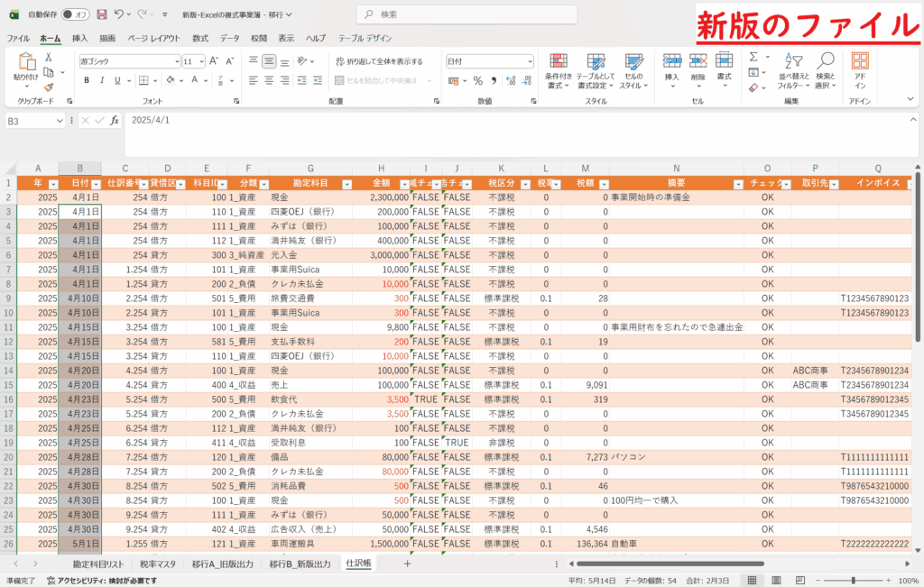The height and width of the screenshot is (587, 924).
Task: Click the アドイン add-ins icon
Action: pos(860,70)
